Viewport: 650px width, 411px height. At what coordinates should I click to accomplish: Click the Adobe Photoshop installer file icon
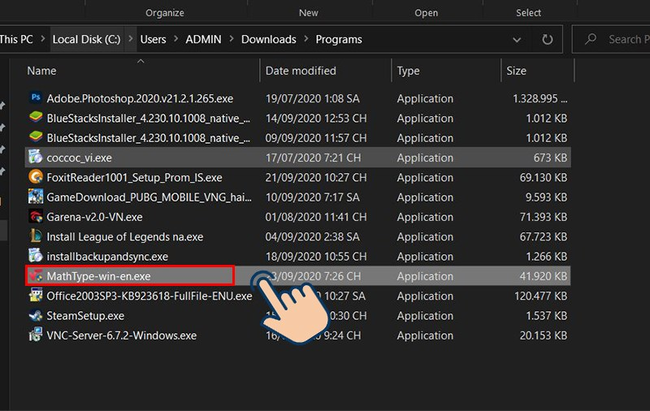pos(35,98)
